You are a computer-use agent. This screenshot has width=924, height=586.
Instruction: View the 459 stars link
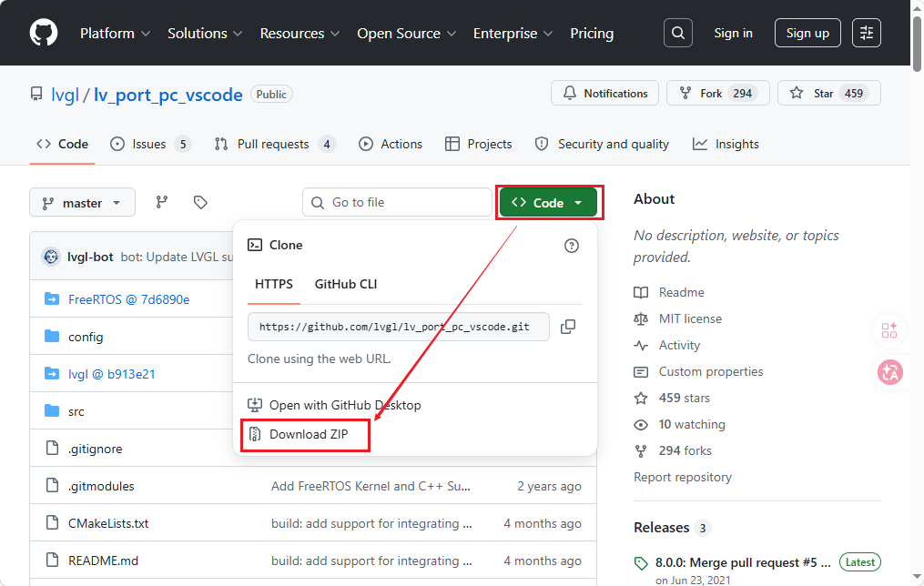click(x=685, y=399)
